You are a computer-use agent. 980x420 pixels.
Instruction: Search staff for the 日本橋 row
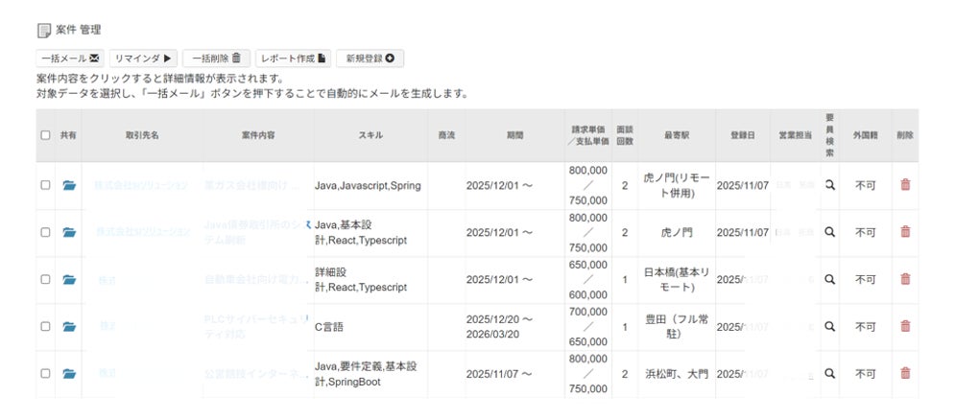(x=830, y=279)
